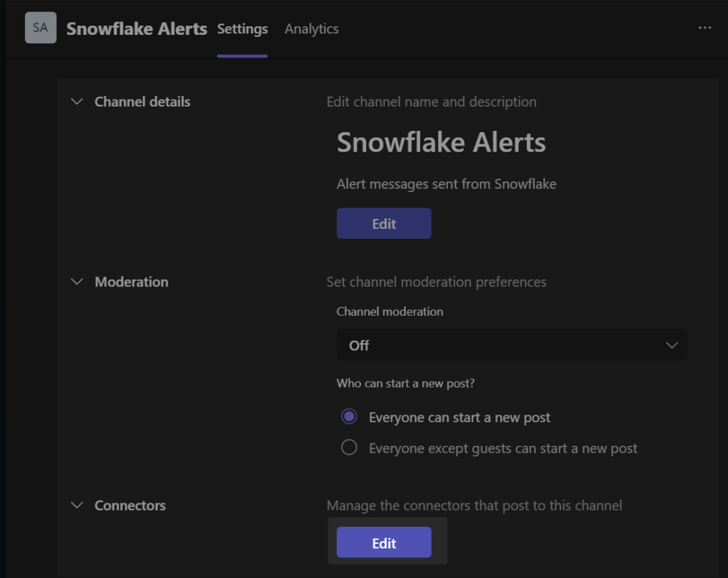Click Edit under the channel description

tap(383, 223)
